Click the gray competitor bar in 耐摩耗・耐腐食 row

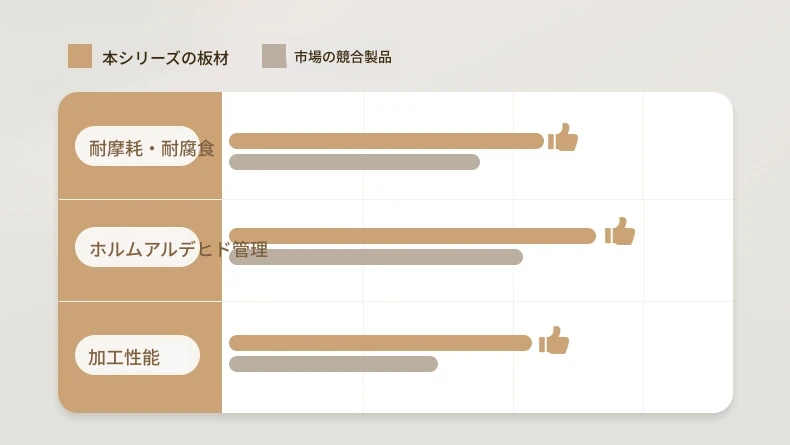(x=354, y=162)
